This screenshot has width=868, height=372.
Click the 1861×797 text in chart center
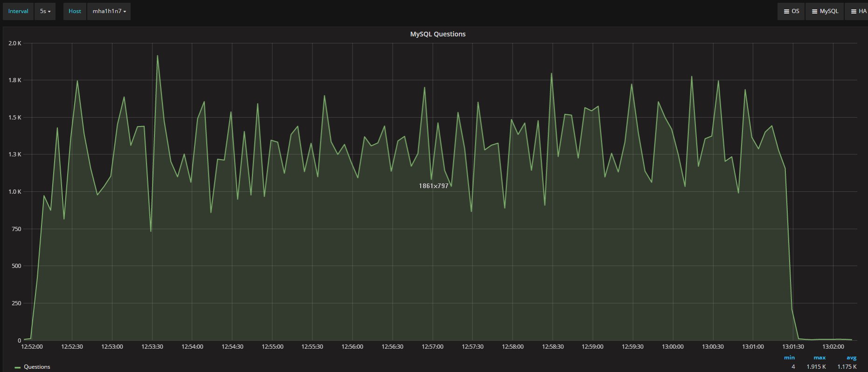[433, 186]
